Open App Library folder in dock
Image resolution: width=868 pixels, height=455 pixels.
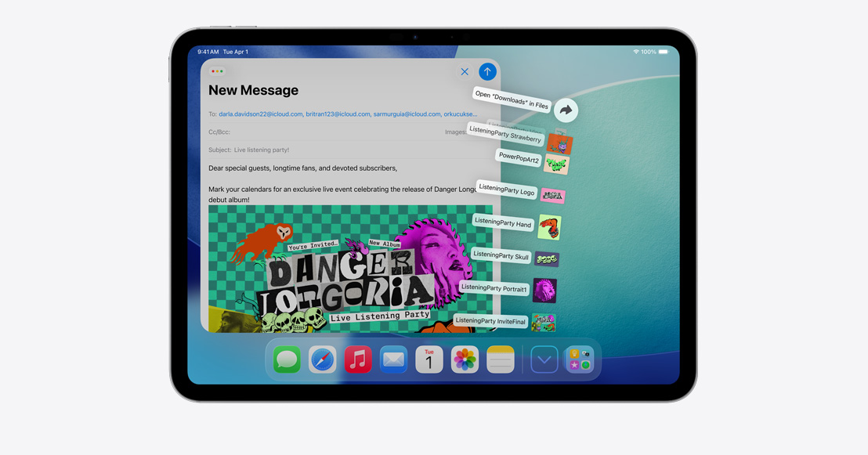coord(580,359)
